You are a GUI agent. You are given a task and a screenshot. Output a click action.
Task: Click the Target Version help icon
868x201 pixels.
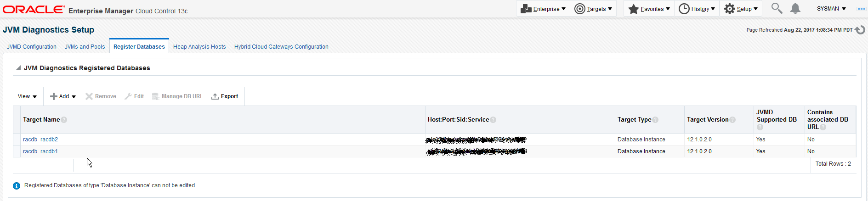pyautogui.click(x=732, y=120)
